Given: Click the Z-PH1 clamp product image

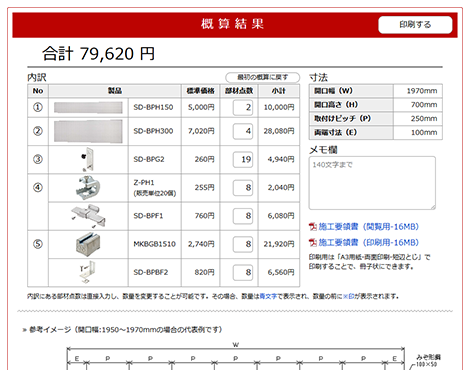Looking at the screenshot, I should (x=88, y=188).
